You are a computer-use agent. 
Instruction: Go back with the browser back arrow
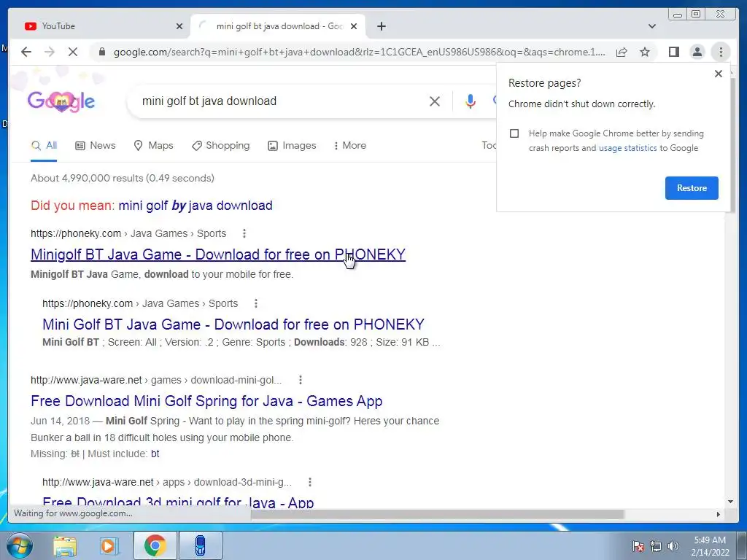pos(26,52)
